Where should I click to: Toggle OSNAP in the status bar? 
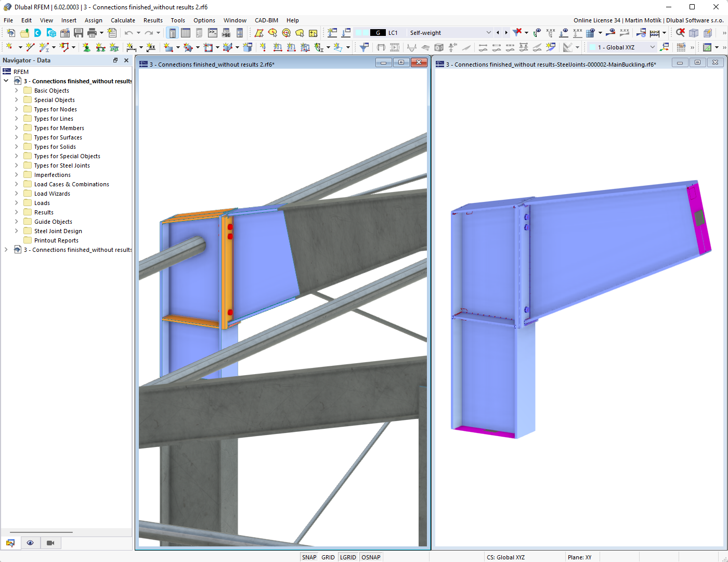coord(370,557)
